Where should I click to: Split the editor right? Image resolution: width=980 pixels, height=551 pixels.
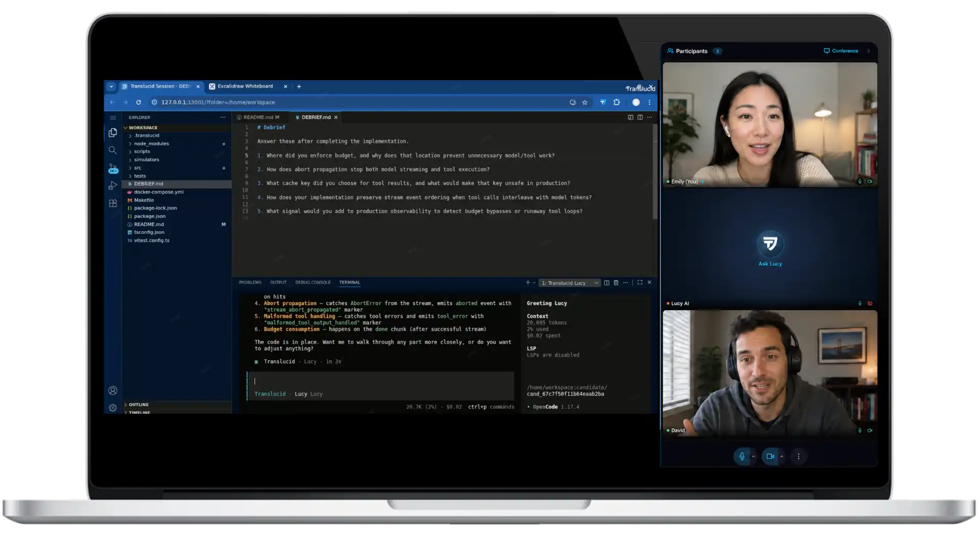click(x=640, y=117)
